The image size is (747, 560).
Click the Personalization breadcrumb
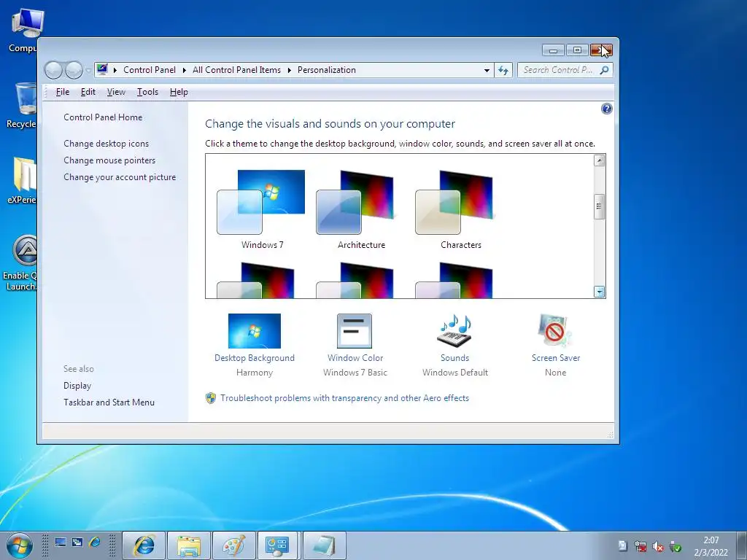(327, 70)
